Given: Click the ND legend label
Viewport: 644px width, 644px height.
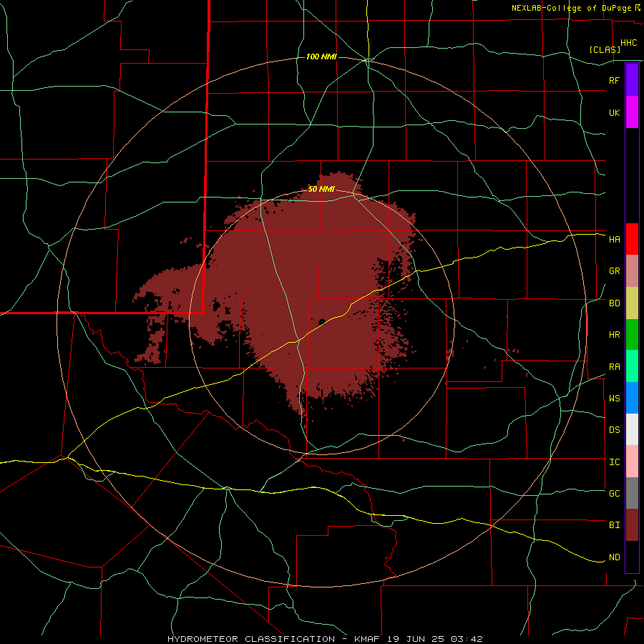Looking at the screenshot, I should [x=614, y=557].
